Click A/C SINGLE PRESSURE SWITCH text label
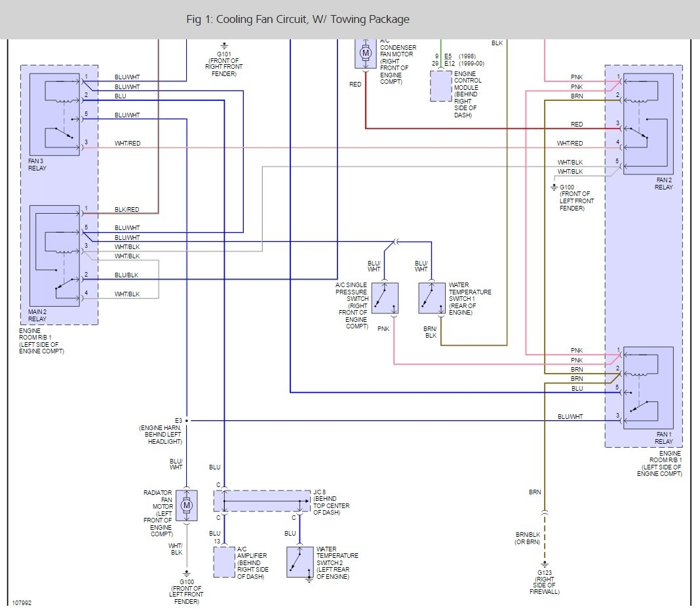The height and width of the screenshot is (611, 700). pyautogui.click(x=352, y=305)
